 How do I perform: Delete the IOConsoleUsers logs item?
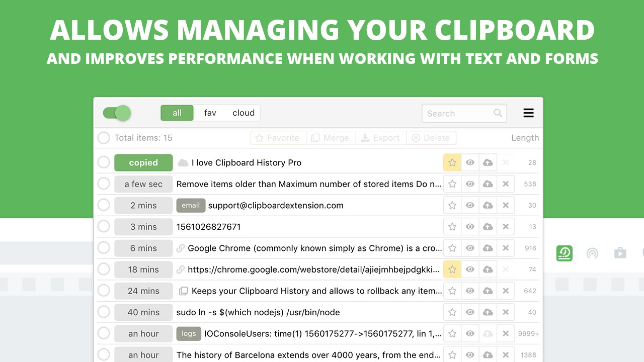coord(506,333)
